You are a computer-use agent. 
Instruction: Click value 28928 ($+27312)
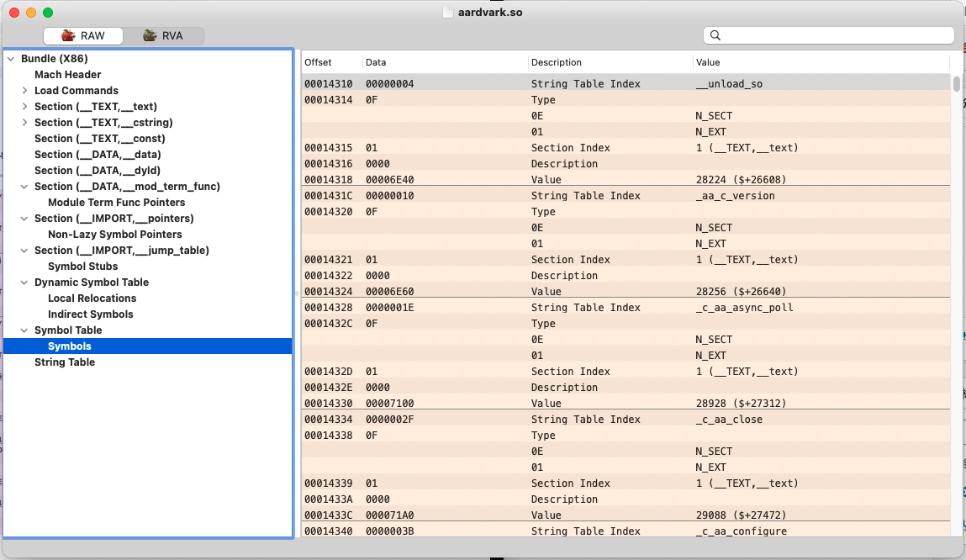742,404
